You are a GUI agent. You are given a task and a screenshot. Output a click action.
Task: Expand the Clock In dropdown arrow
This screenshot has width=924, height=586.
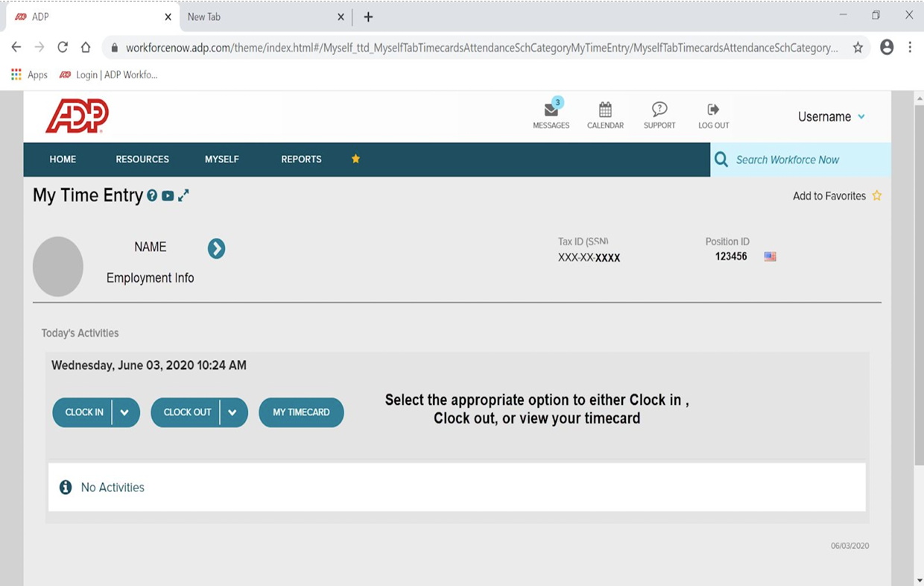coord(125,412)
